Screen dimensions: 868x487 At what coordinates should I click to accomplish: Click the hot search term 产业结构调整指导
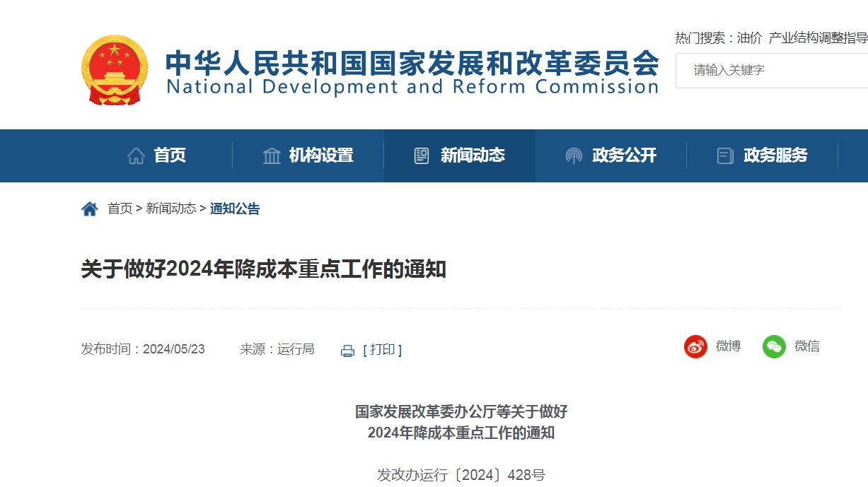pos(818,38)
